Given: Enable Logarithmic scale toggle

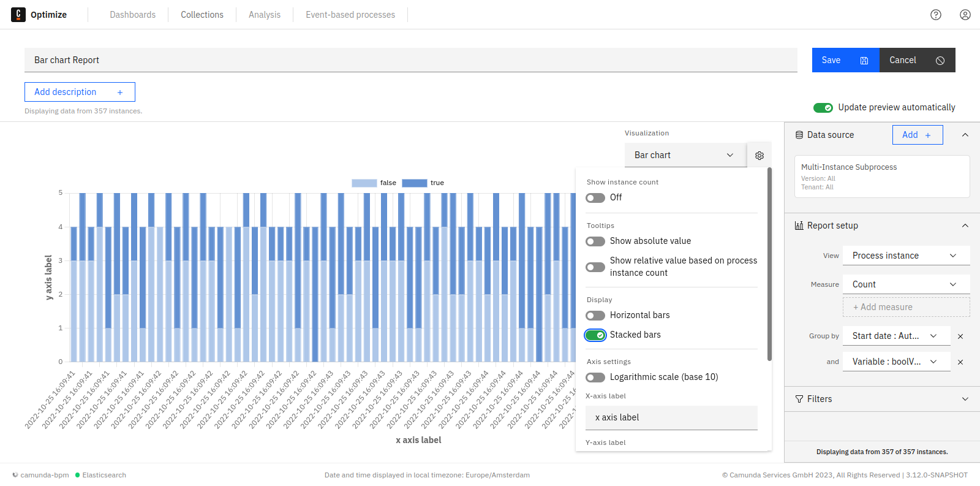Looking at the screenshot, I should click(595, 378).
